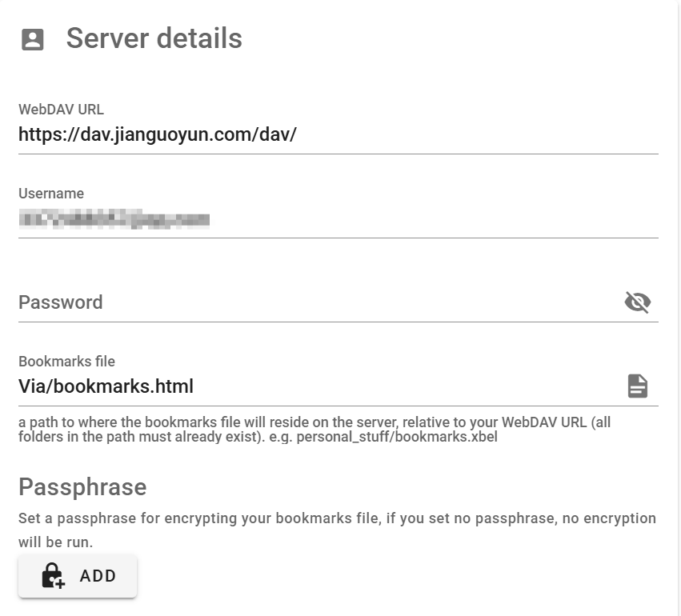681x616 pixels.
Task: Click the document icon in Bookmarks file field
Action: (x=637, y=386)
